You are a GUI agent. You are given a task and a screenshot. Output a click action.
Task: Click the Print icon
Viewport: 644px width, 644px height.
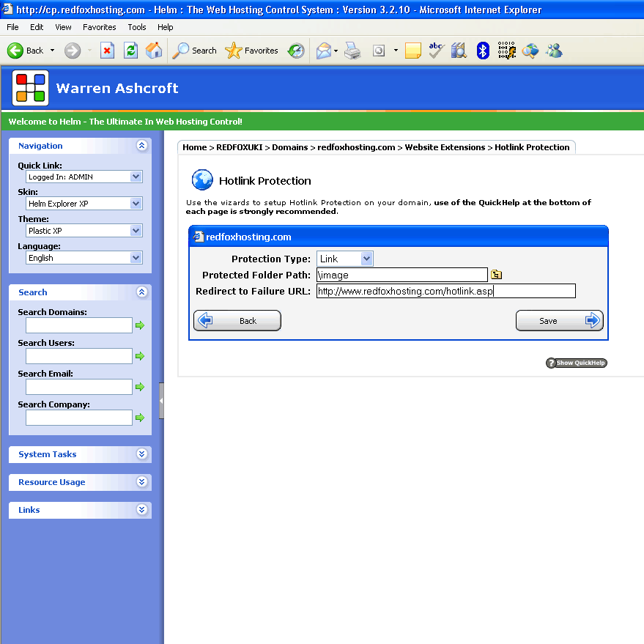352,51
